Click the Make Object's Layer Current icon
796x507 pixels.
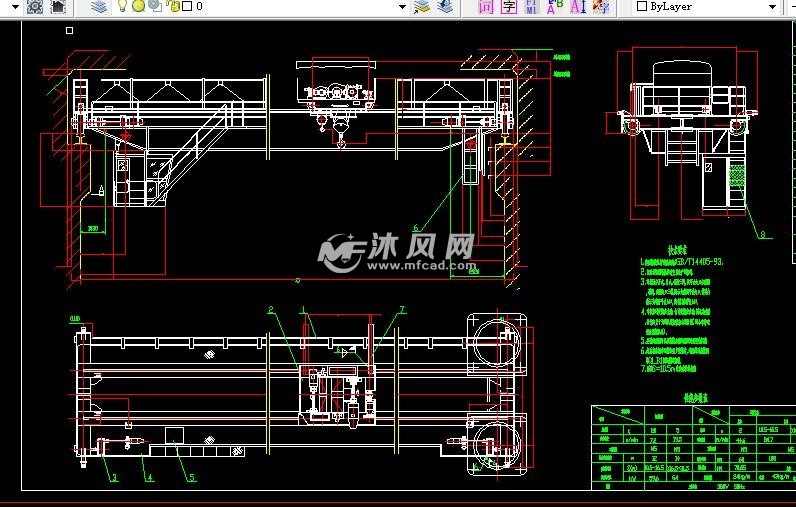pyautogui.click(x=422, y=7)
